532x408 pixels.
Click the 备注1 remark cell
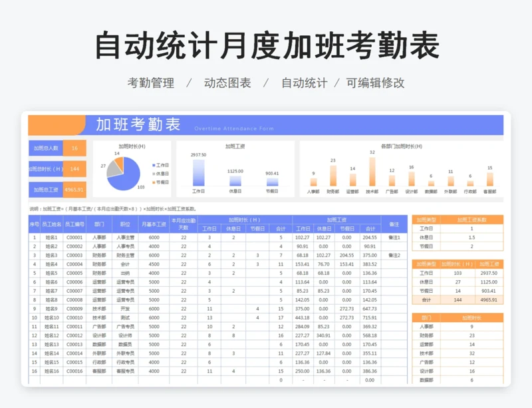394,238
